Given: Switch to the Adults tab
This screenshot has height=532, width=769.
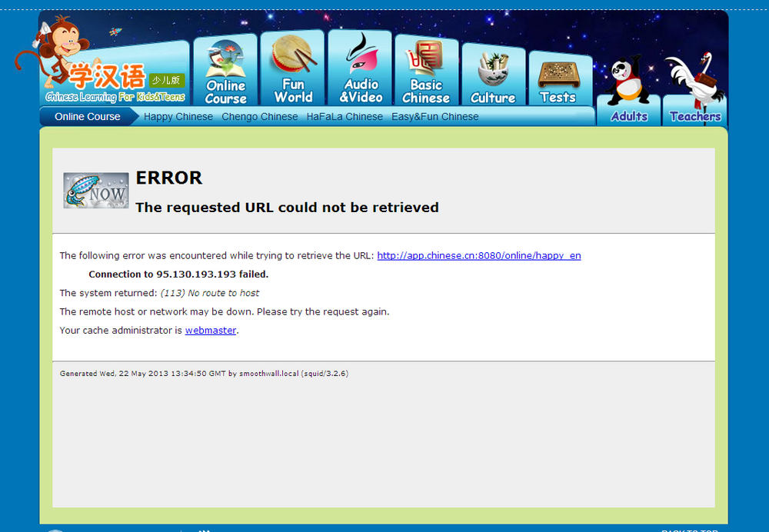Looking at the screenshot, I should click(x=629, y=117).
